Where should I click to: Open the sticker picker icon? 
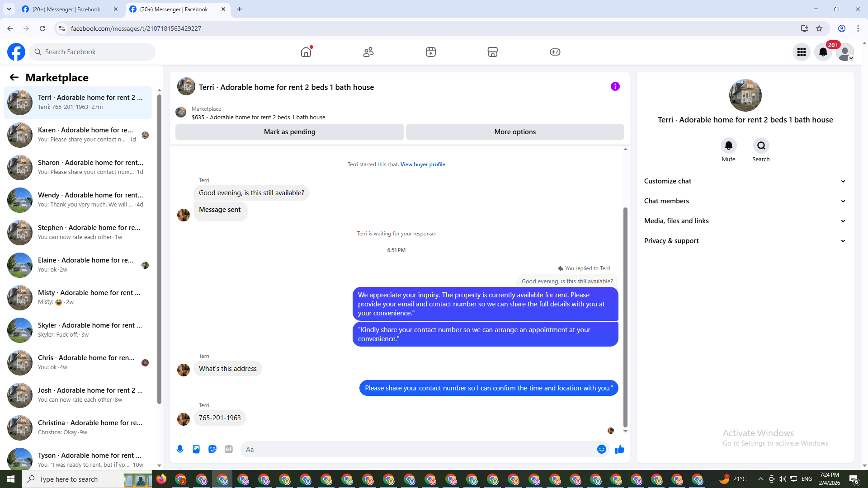pyautogui.click(x=212, y=449)
